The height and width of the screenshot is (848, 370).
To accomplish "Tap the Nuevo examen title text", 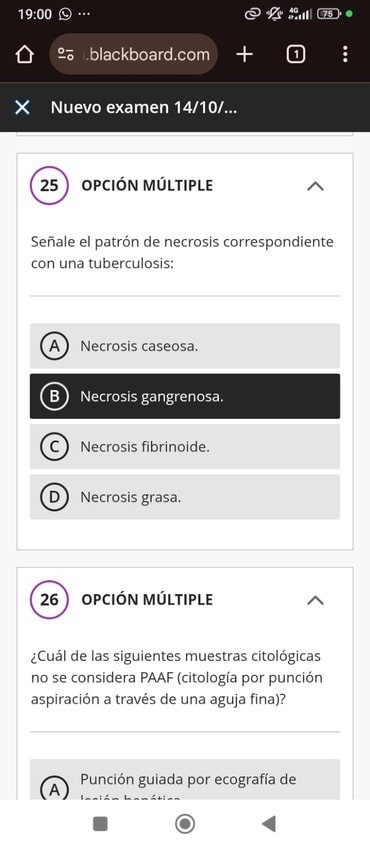I will pos(144,108).
